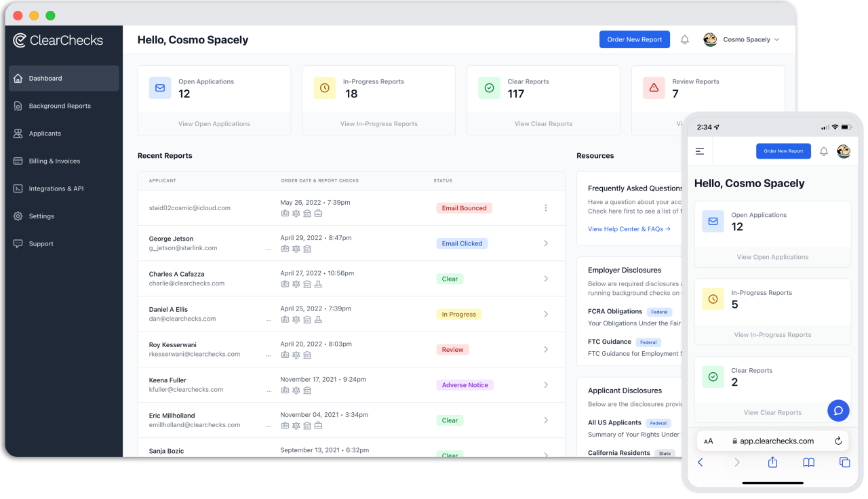Tap the Safari share icon
This screenshot has width=868, height=499.
point(772,462)
